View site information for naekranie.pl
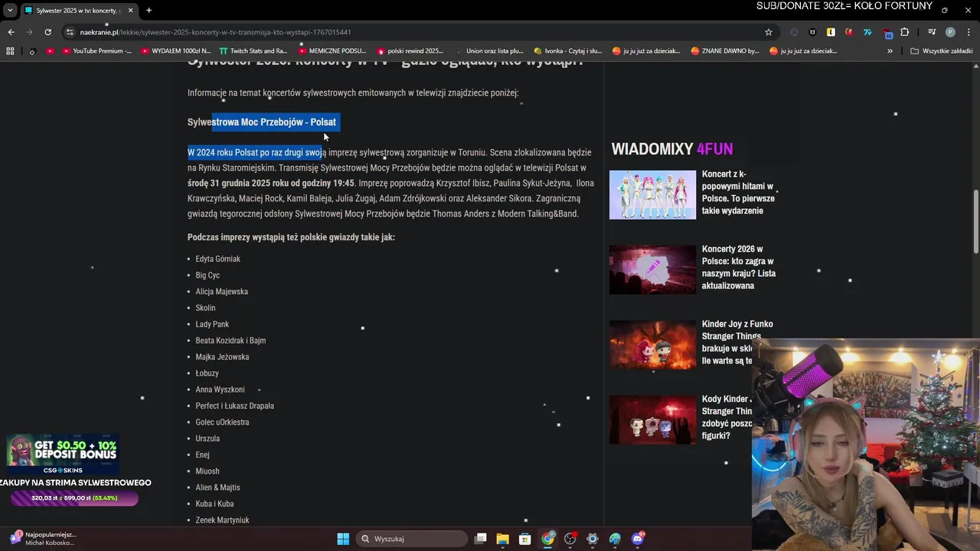Viewport: 980px width, 551px height. coord(70,32)
